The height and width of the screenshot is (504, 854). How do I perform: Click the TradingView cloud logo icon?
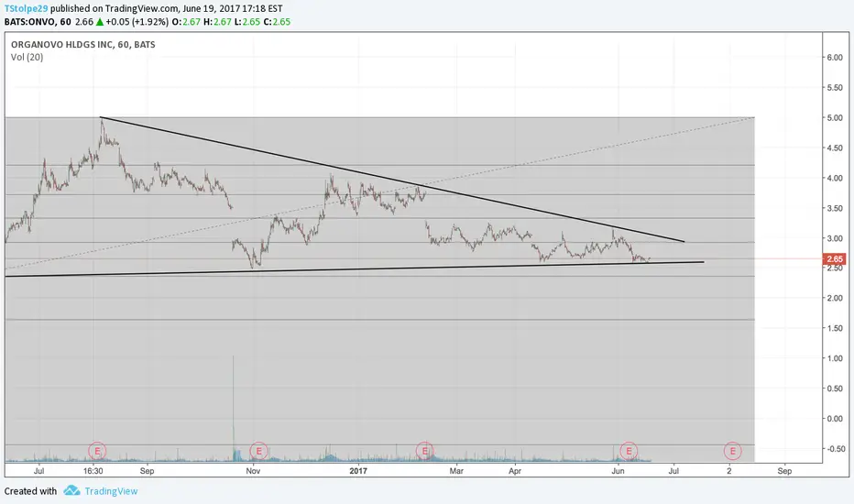point(71,490)
